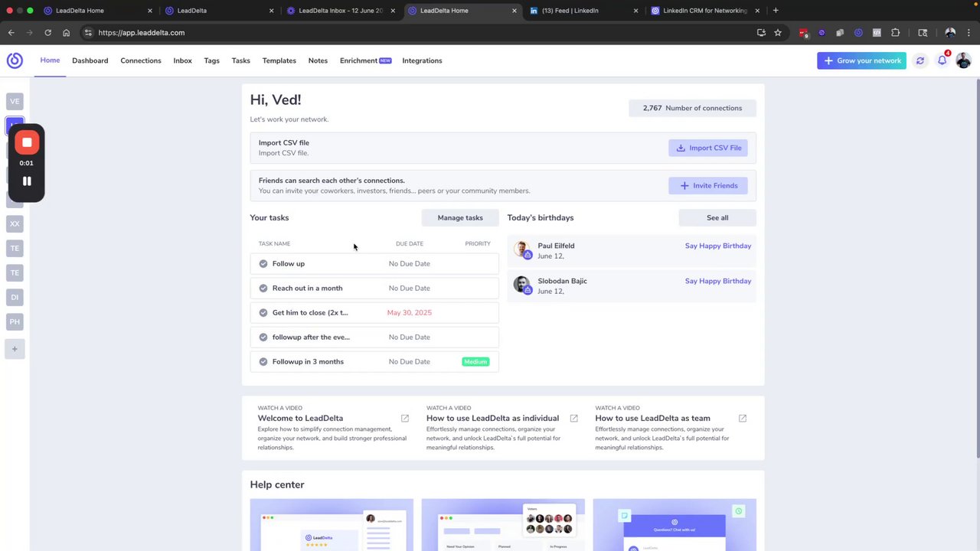
Task: Click Invite Friends button
Action: [x=708, y=185]
